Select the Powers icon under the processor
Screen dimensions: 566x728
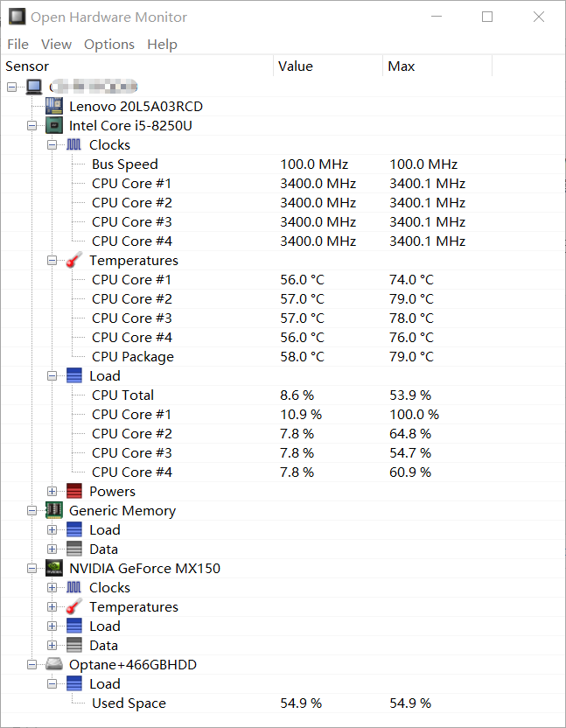tap(75, 491)
